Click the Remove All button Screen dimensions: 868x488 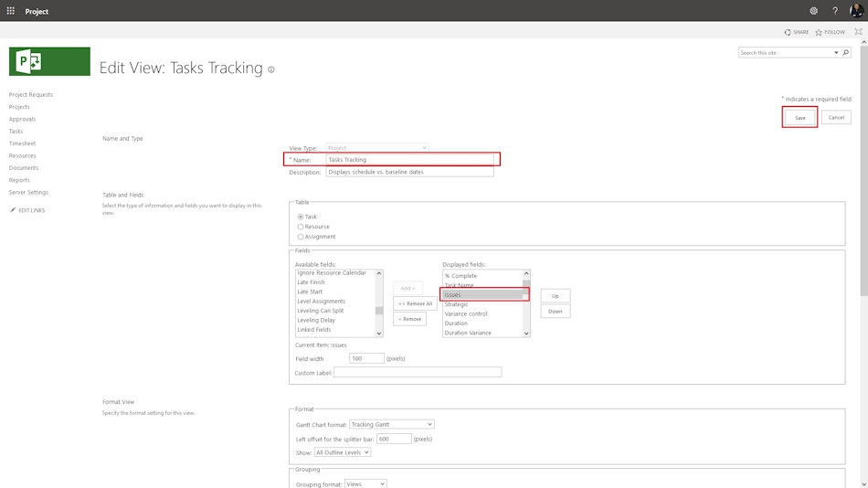(x=415, y=303)
